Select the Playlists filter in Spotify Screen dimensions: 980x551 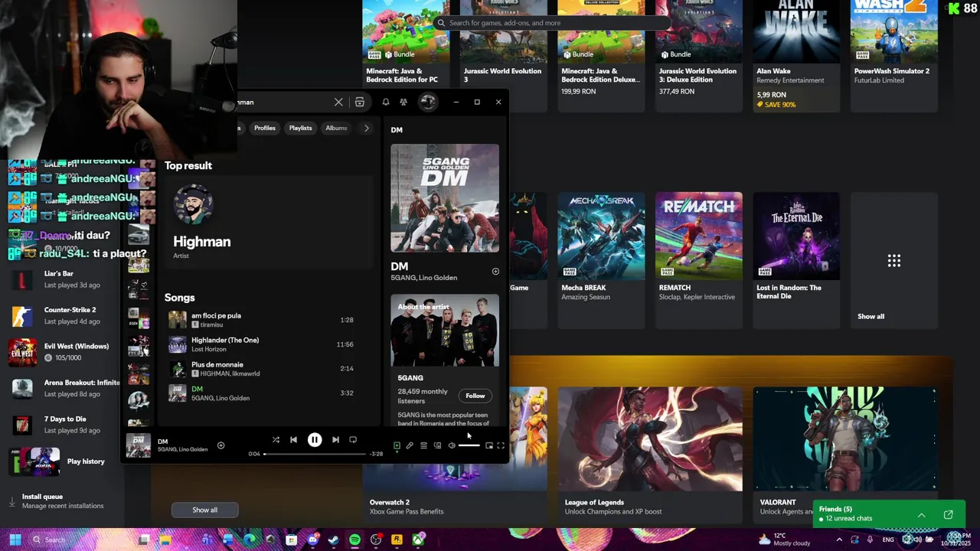click(300, 128)
